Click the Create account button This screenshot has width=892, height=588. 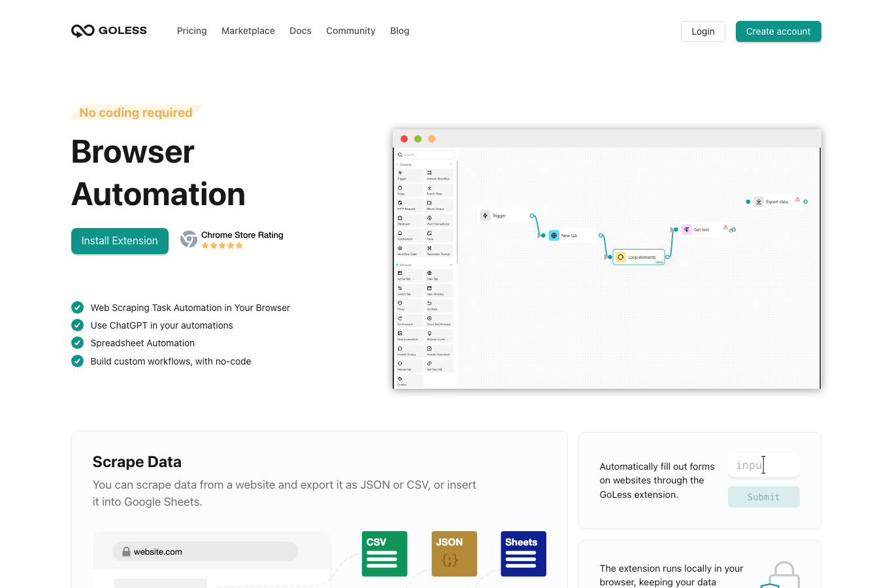tap(778, 31)
